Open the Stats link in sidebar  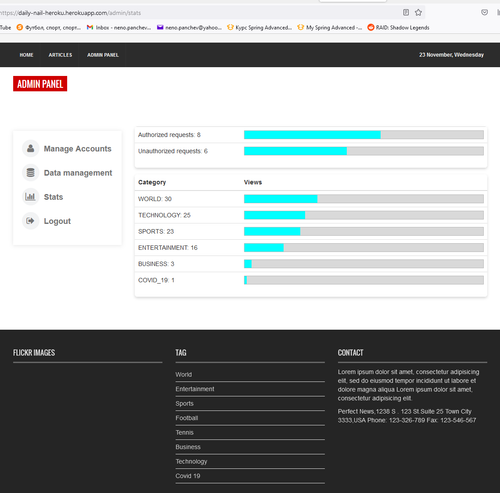pyautogui.click(x=53, y=197)
